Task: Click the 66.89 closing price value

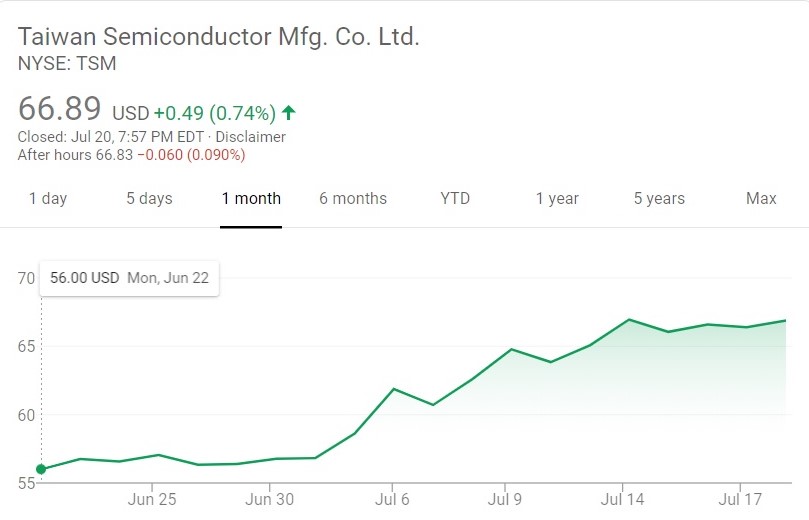Action: 60,110
